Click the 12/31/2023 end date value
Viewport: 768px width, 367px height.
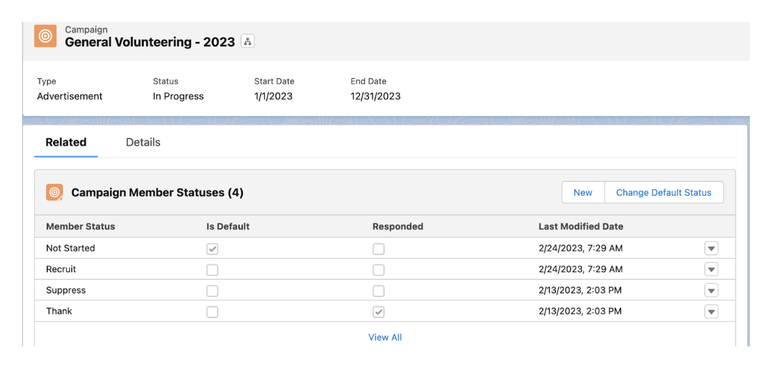click(375, 97)
